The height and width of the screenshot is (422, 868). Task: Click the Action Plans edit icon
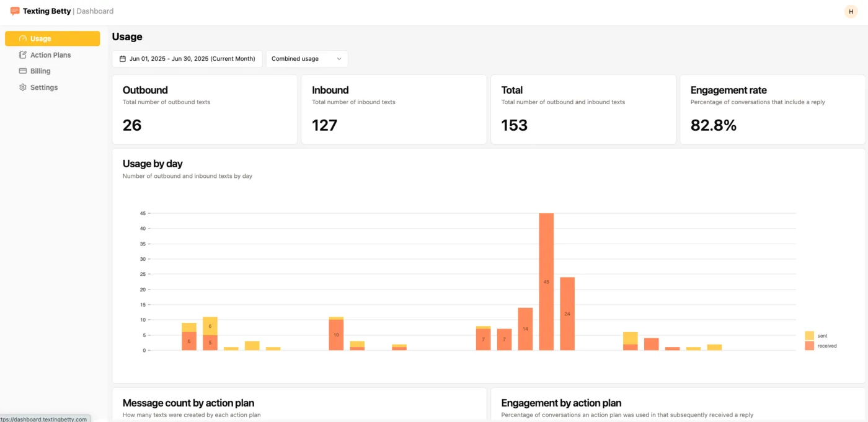click(x=23, y=55)
